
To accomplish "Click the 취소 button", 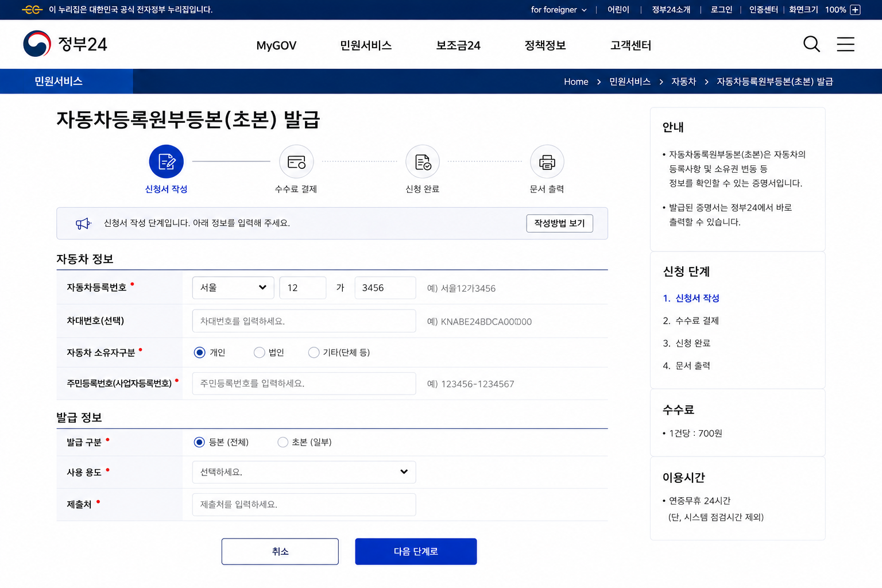I will tap(280, 551).
